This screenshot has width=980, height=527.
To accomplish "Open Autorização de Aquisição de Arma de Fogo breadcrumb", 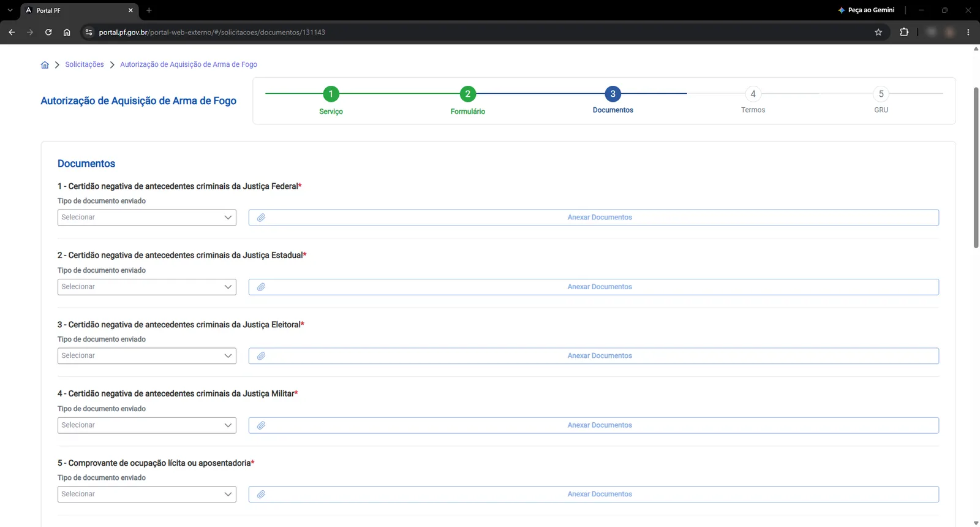I will tap(189, 64).
